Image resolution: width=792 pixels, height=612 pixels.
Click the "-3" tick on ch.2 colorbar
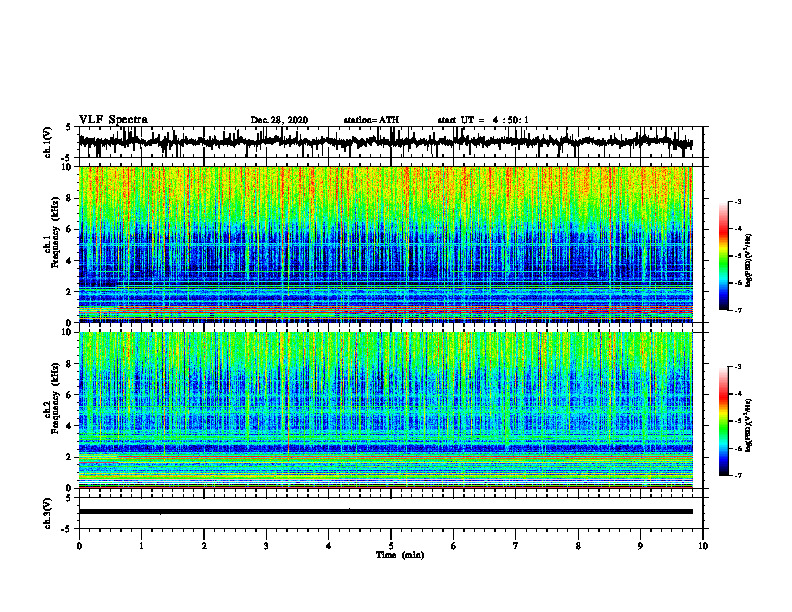coord(738,367)
